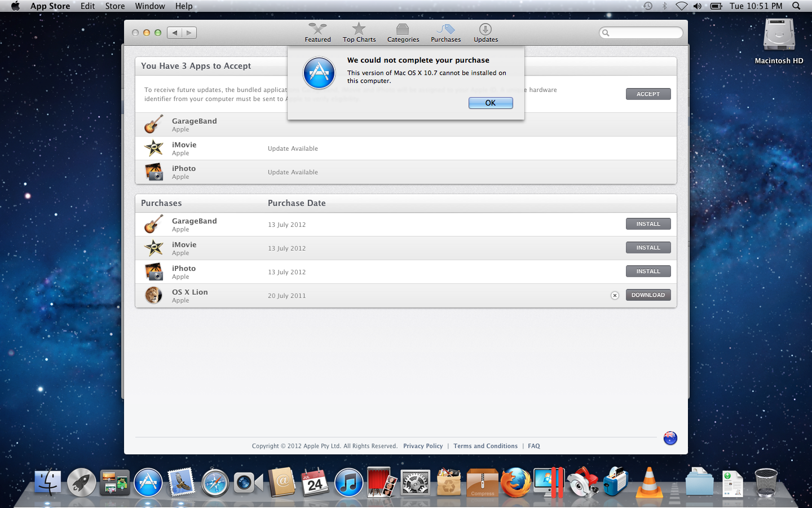Open the Help menu

(x=184, y=6)
